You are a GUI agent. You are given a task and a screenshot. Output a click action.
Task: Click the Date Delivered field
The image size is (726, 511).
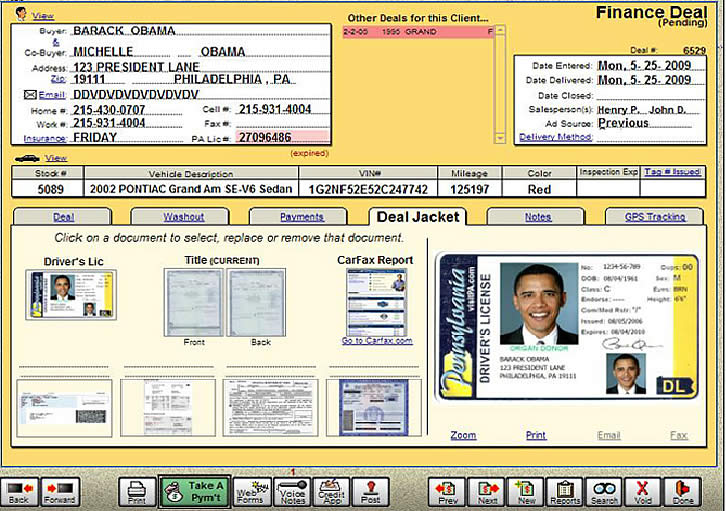coord(651,80)
